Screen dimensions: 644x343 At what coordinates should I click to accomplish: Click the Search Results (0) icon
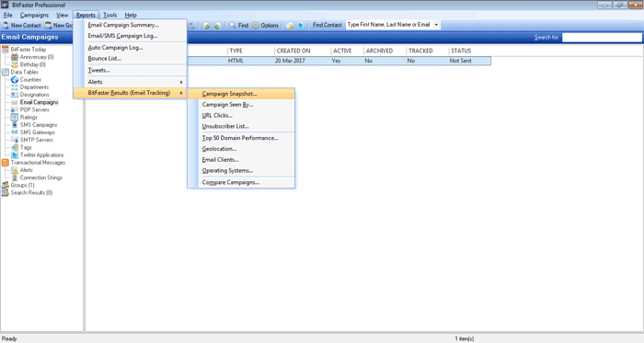5,193
